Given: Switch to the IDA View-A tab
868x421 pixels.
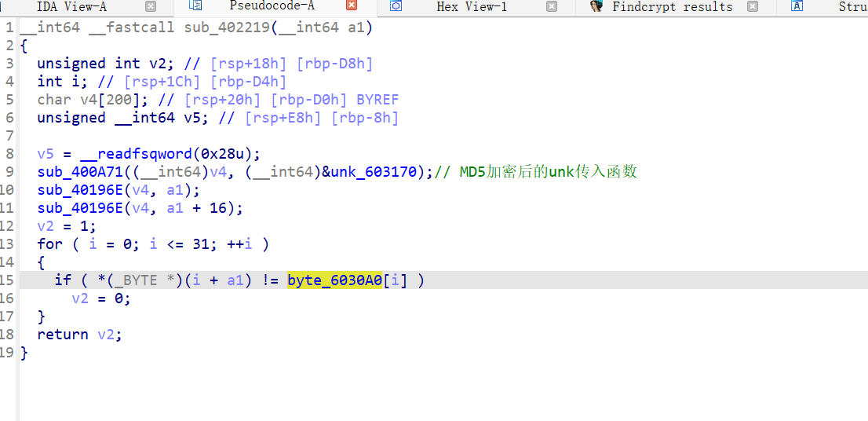Looking at the screenshot, I should click(x=71, y=7).
